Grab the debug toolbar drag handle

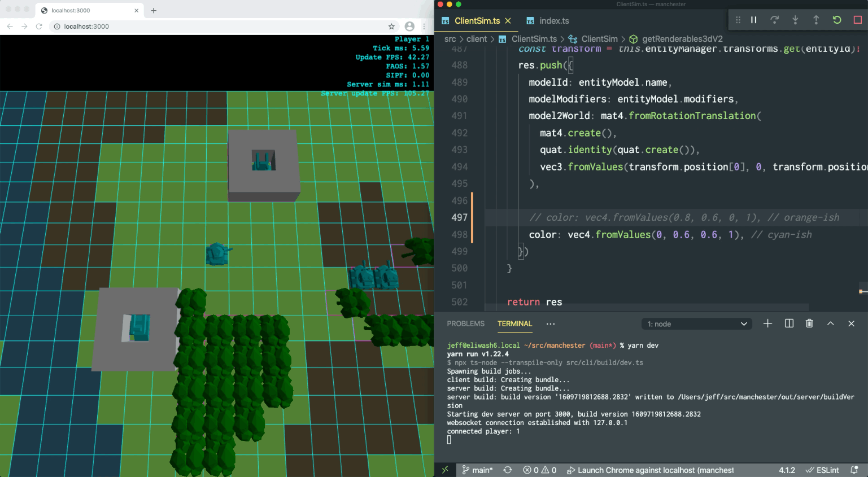(738, 20)
